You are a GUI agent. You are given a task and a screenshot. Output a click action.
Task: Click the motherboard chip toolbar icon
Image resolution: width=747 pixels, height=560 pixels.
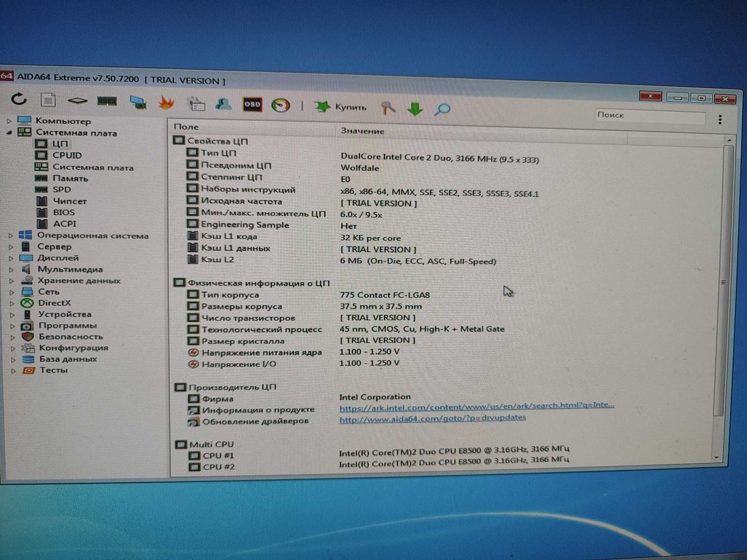(x=77, y=100)
